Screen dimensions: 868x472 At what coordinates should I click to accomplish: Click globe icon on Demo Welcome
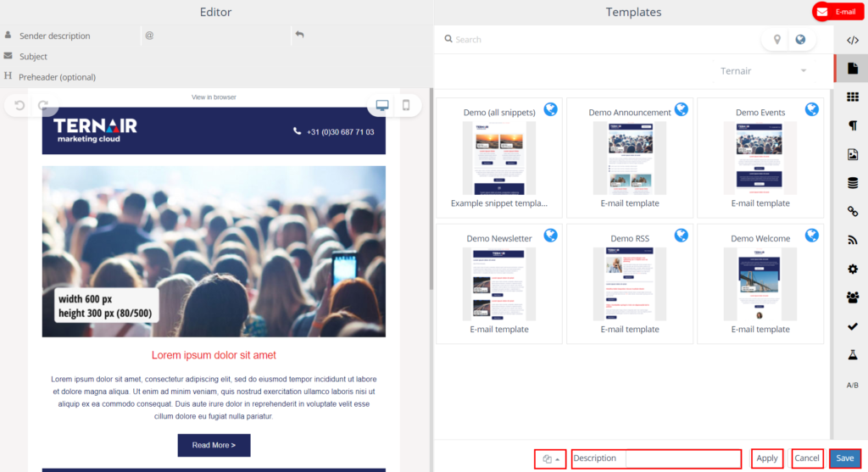tap(811, 236)
